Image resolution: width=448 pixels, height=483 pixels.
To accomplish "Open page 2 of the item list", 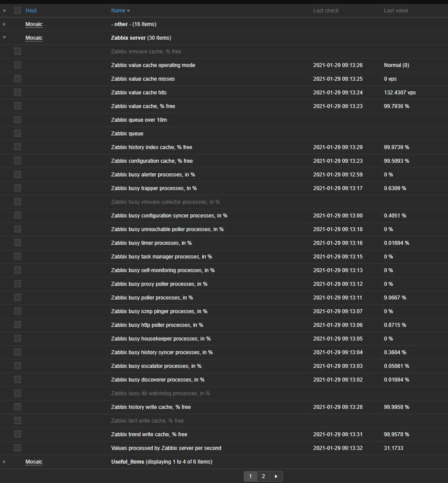I will pos(263,476).
